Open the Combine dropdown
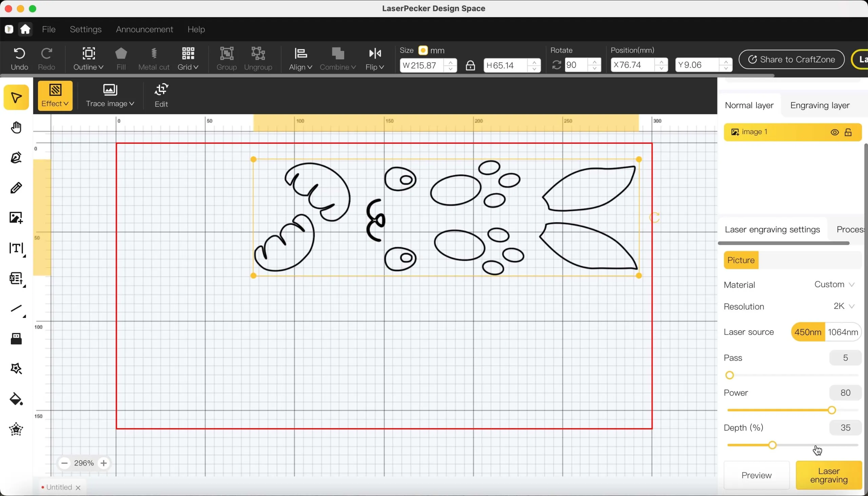The height and width of the screenshot is (496, 868). 338,59
